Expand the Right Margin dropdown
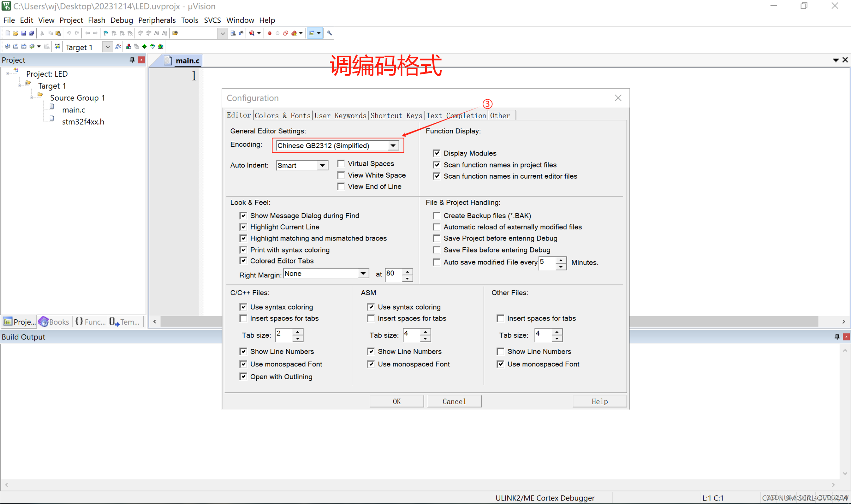This screenshot has width=853, height=504. (x=361, y=274)
